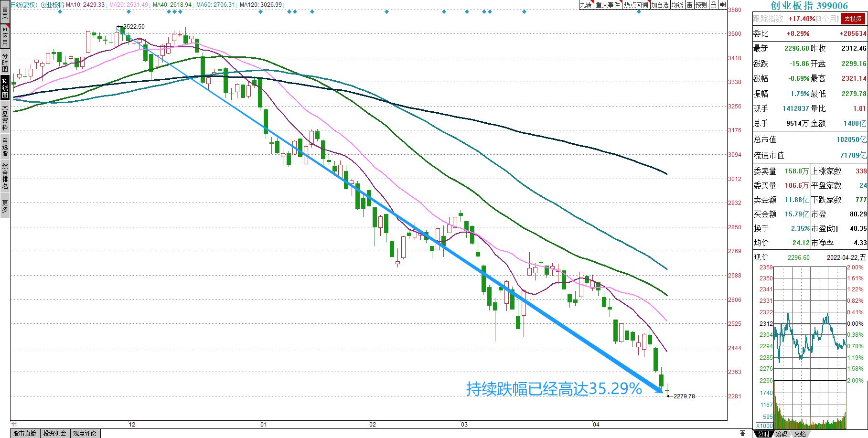Open the 股市直播 bottom tab
Viewport: 868px width, 438px height.
point(25,433)
